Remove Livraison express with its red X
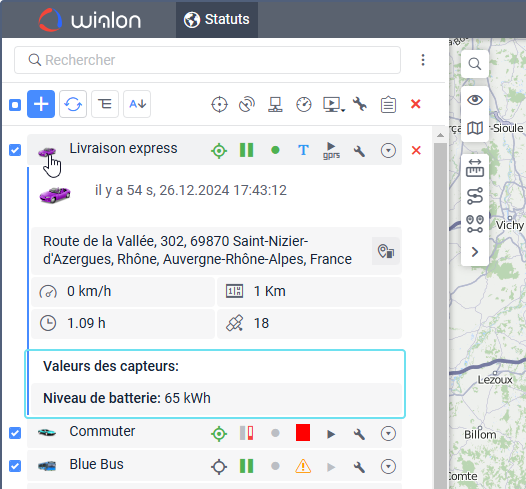 (x=416, y=150)
